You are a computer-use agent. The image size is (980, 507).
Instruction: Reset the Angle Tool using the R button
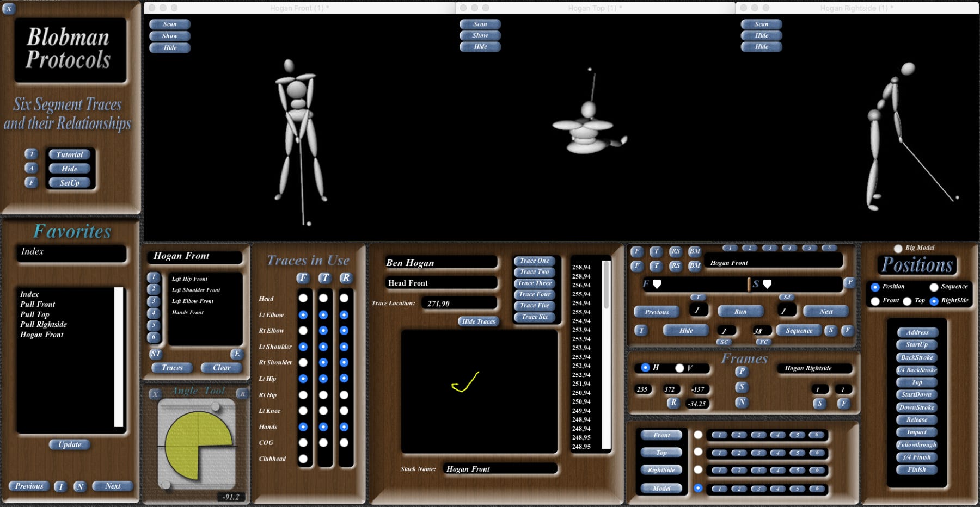coord(242,394)
